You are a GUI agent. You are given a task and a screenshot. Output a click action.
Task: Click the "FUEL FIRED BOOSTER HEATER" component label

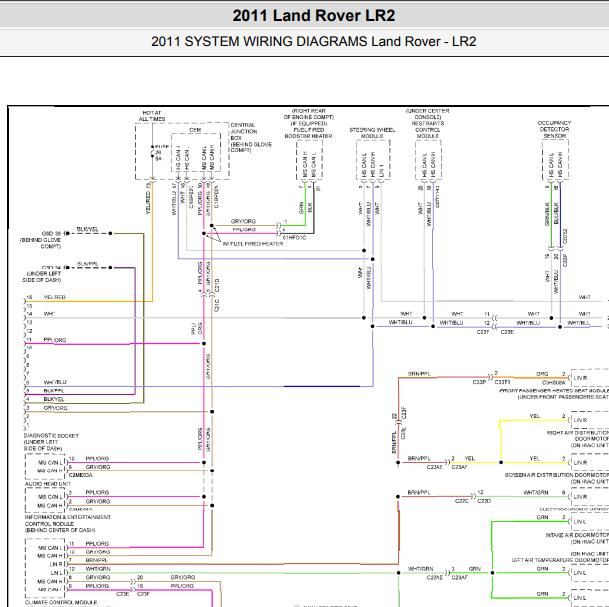pos(308,133)
